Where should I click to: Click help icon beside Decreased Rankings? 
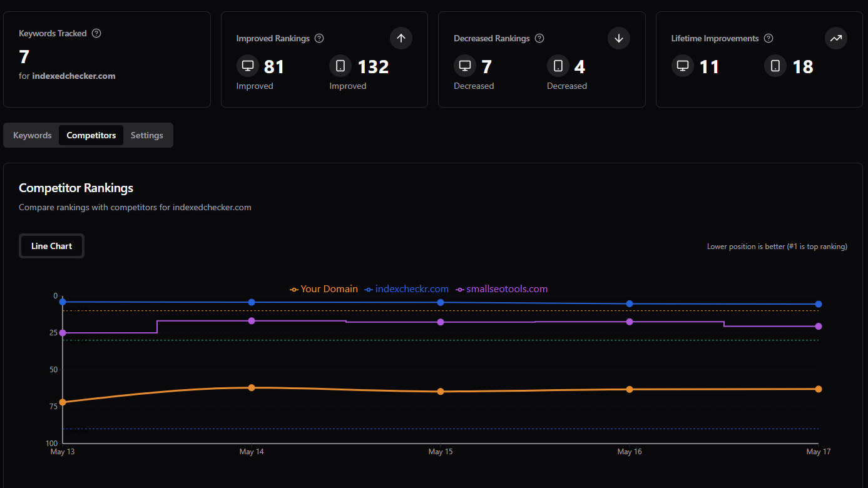pyautogui.click(x=539, y=38)
